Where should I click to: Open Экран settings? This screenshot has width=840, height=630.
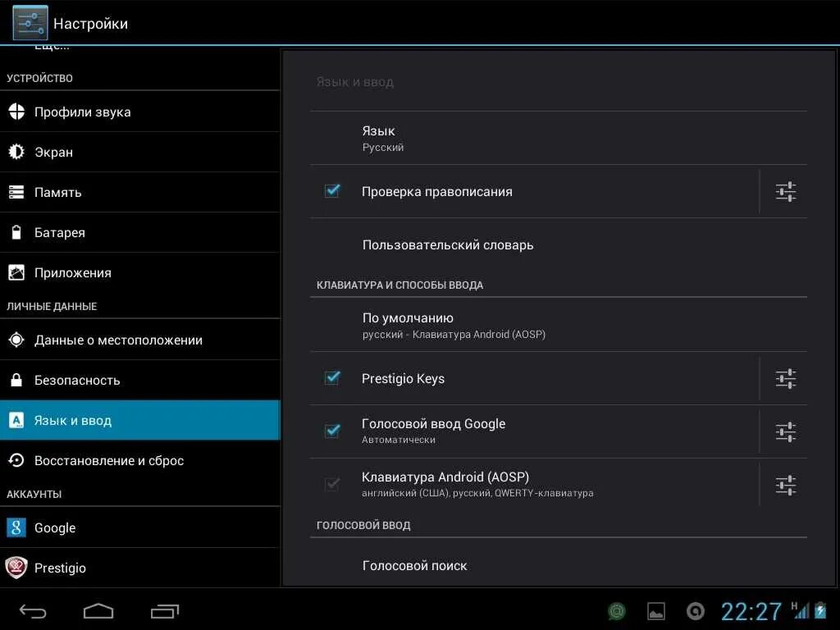[139, 152]
